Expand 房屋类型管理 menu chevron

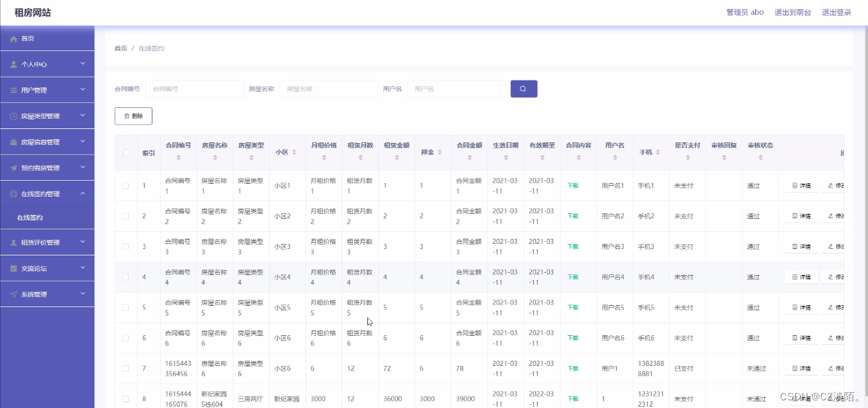pyautogui.click(x=83, y=116)
